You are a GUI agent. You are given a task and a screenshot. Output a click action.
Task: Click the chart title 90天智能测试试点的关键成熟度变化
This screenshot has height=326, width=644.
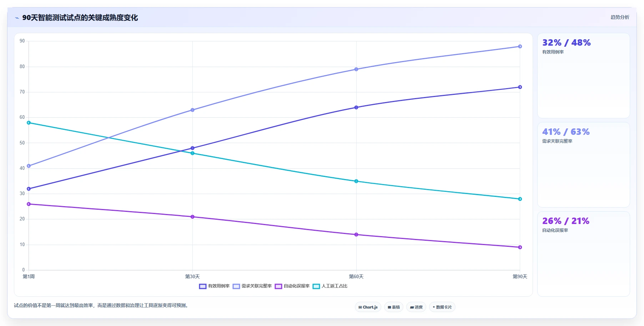80,18
